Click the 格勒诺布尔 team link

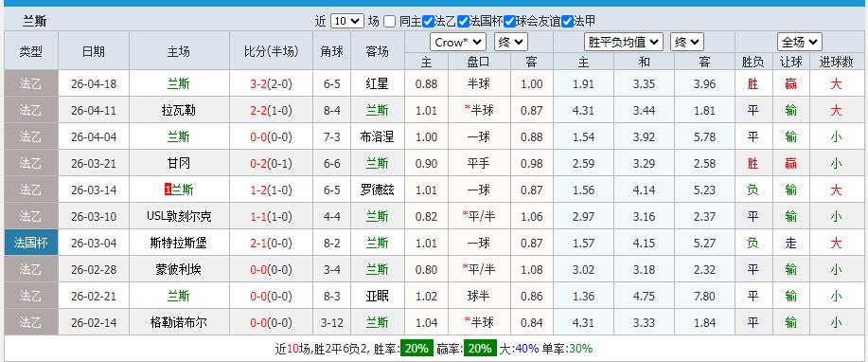(178, 322)
